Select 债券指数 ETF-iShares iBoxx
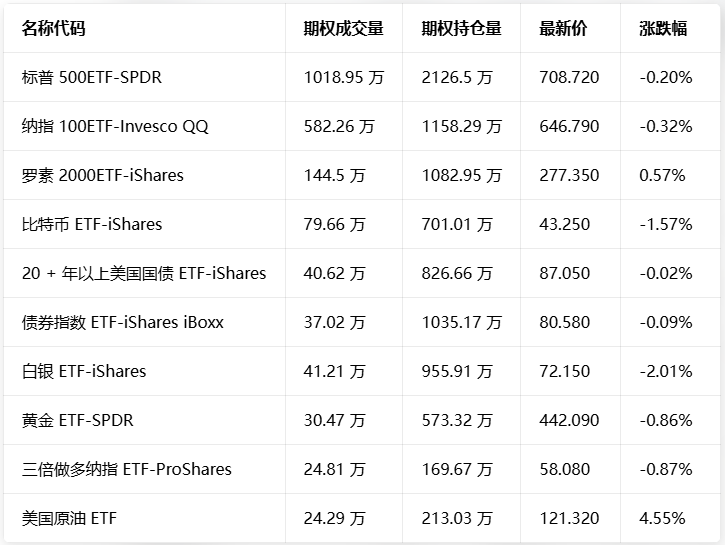Image resolution: width=725 pixels, height=545 pixels. 123,322
